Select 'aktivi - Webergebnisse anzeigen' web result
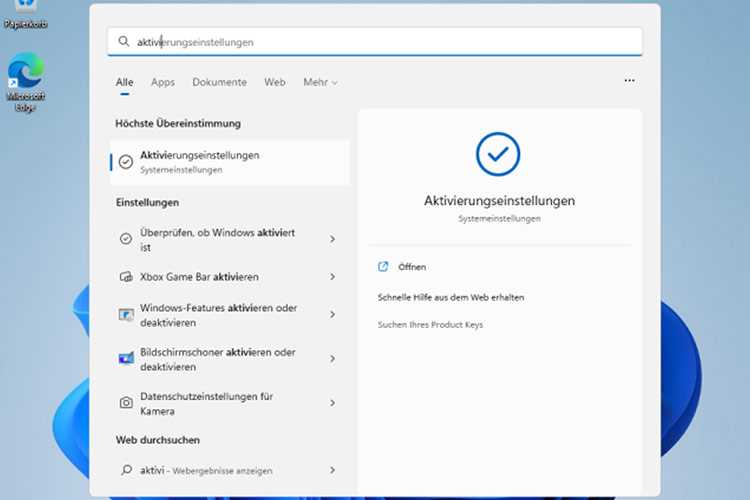 tap(230, 470)
